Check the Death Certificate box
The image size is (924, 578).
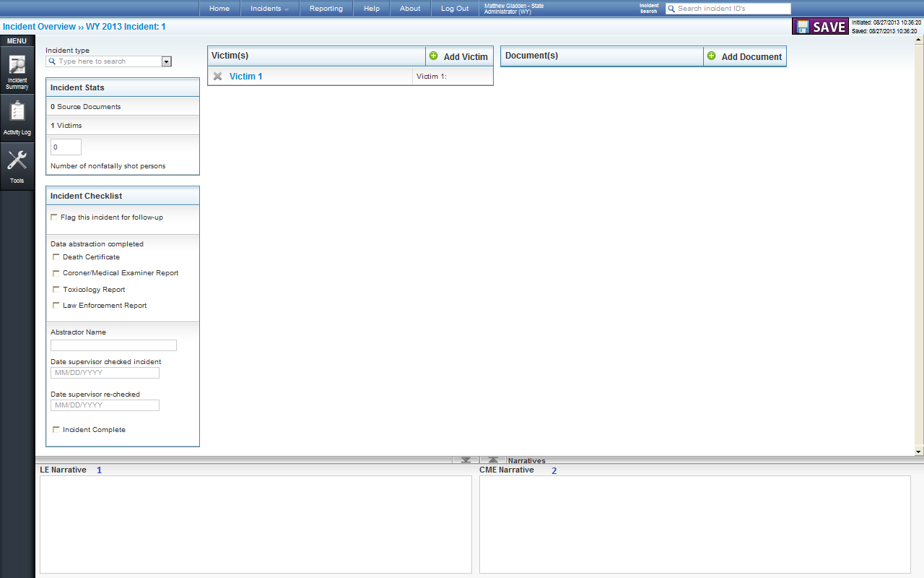pos(56,256)
